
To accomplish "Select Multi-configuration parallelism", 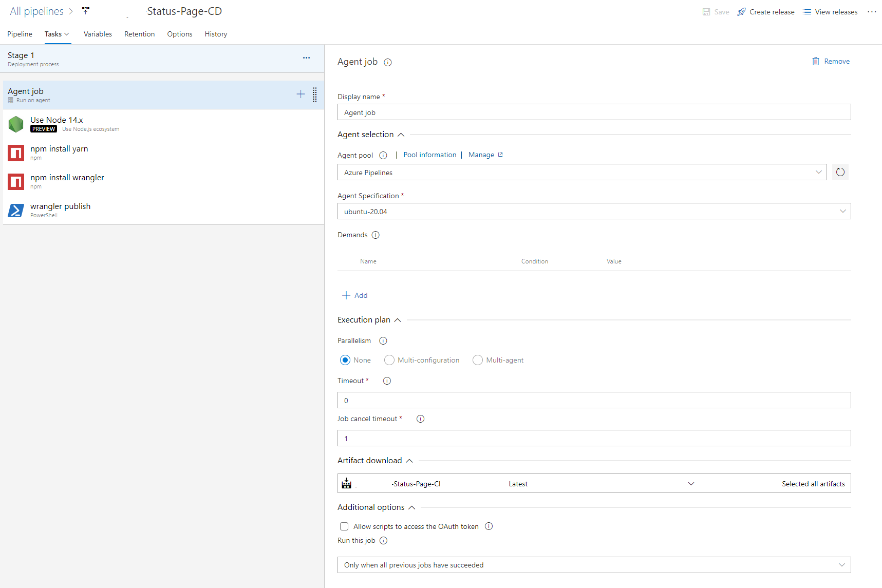I will (x=389, y=360).
